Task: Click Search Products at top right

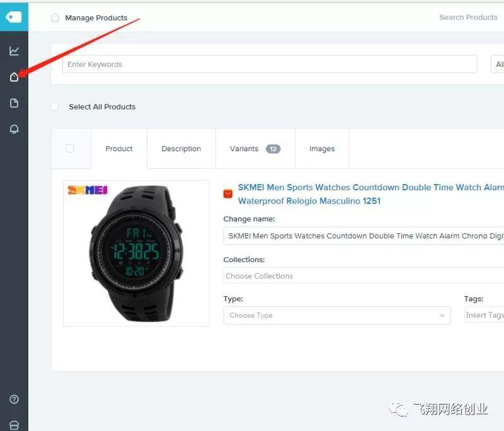Action: (x=468, y=17)
